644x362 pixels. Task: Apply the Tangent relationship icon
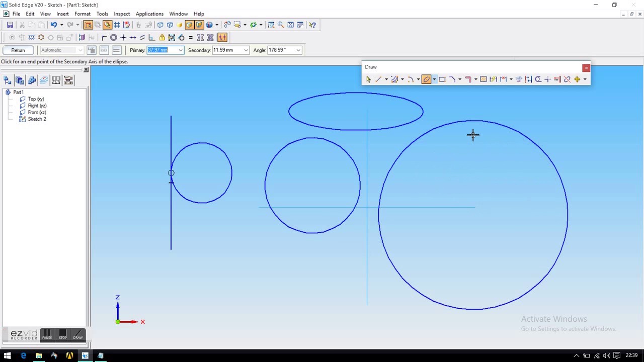(181, 37)
